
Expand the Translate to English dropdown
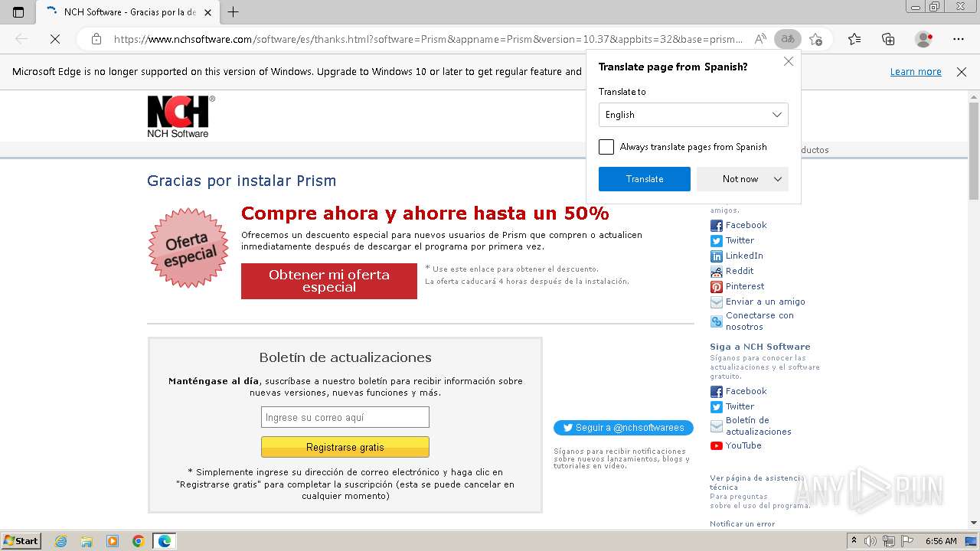click(694, 115)
